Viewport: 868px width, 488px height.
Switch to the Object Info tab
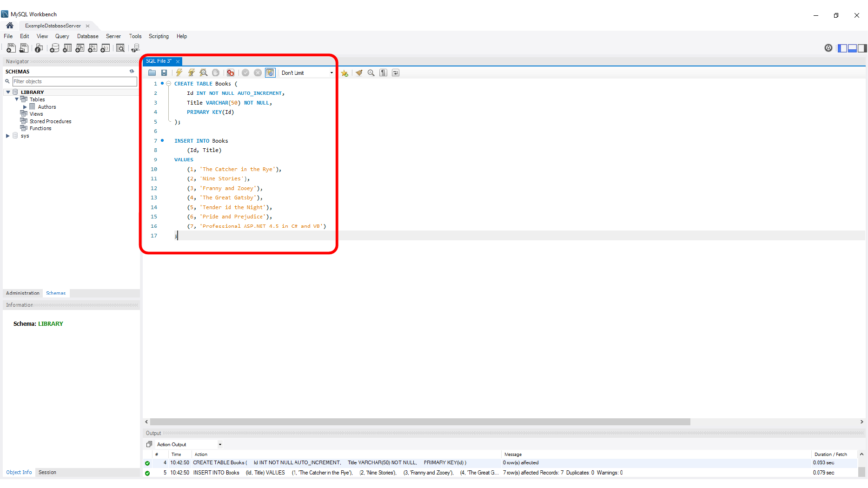(x=19, y=472)
